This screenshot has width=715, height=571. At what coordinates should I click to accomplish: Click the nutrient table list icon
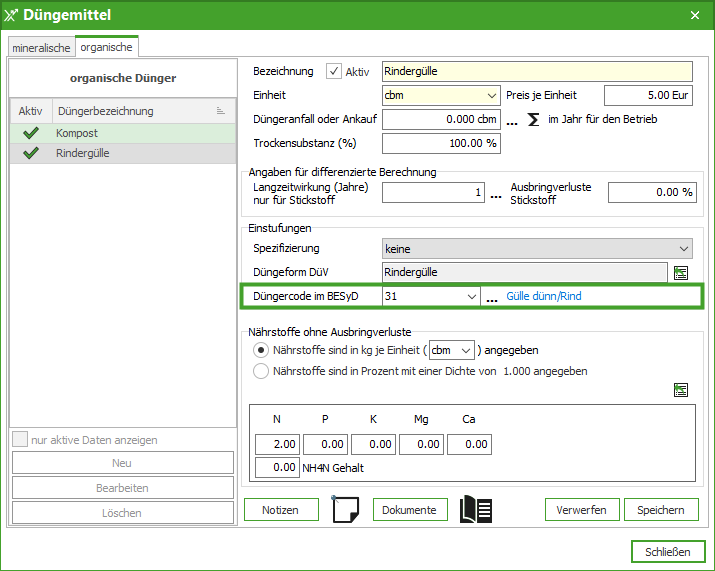(x=681, y=390)
